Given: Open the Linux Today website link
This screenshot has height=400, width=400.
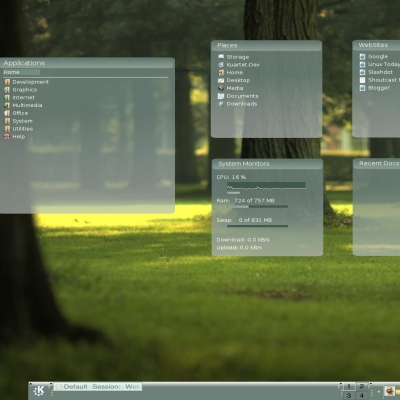Looking at the screenshot, I should 380,64.
